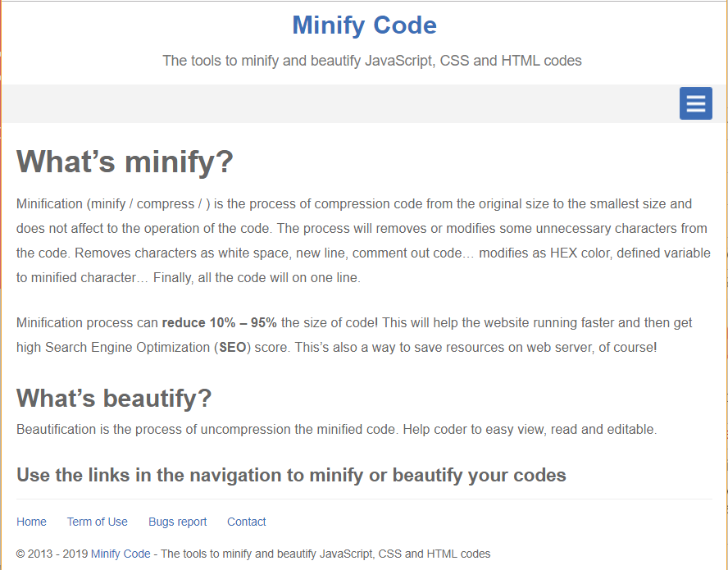Click the "What's beautify?" heading
This screenshot has height=570, width=728.
pos(114,398)
